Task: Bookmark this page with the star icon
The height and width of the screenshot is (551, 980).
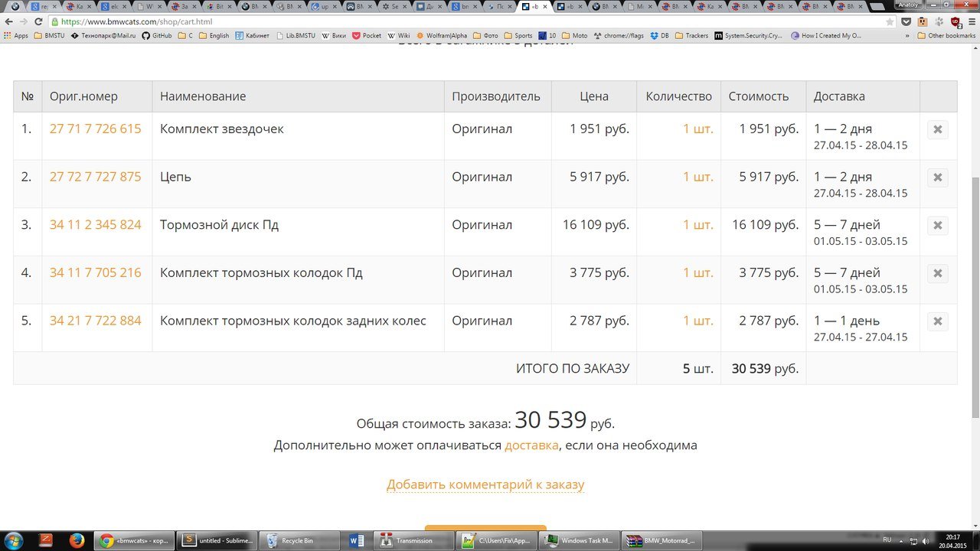Action: (x=890, y=22)
